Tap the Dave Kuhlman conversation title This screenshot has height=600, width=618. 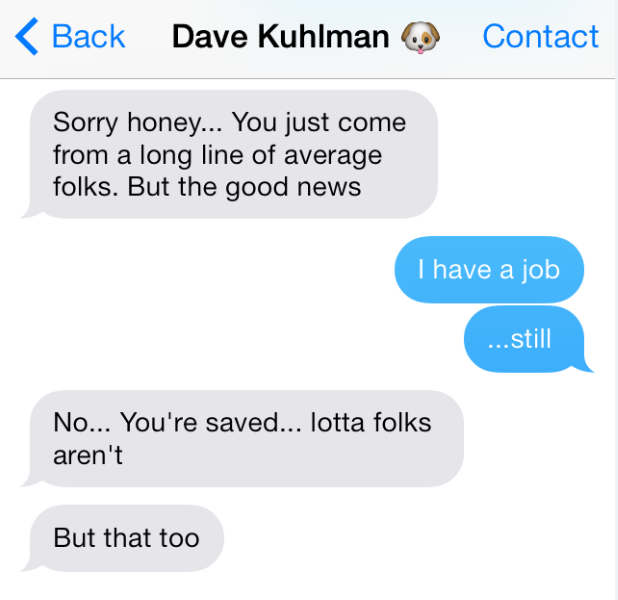281,37
